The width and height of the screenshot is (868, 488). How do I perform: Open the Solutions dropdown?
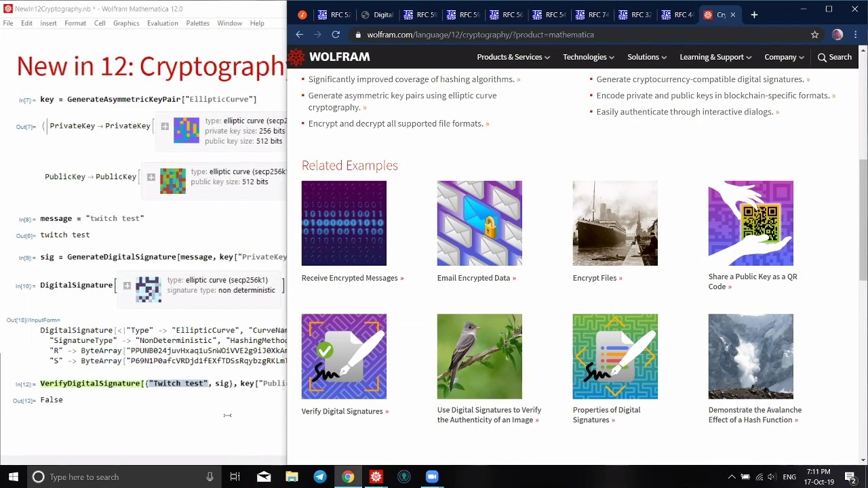tap(647, 57)
